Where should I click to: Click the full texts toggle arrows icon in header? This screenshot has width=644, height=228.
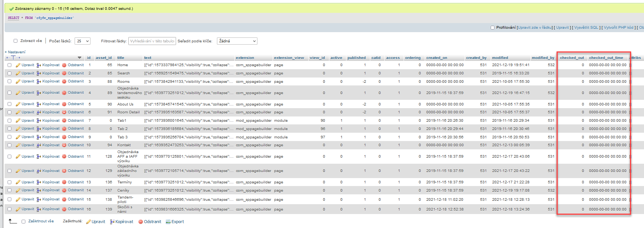click(x=13, y=58)
